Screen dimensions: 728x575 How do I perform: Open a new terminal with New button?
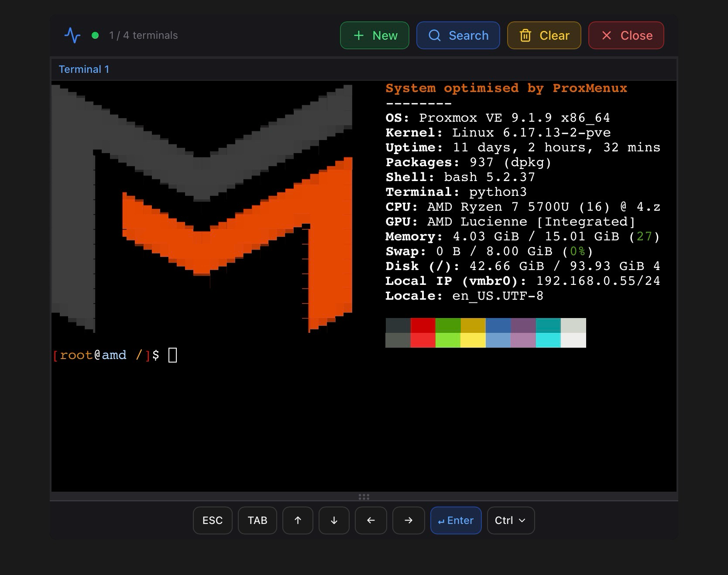click(x=374, y=35)
